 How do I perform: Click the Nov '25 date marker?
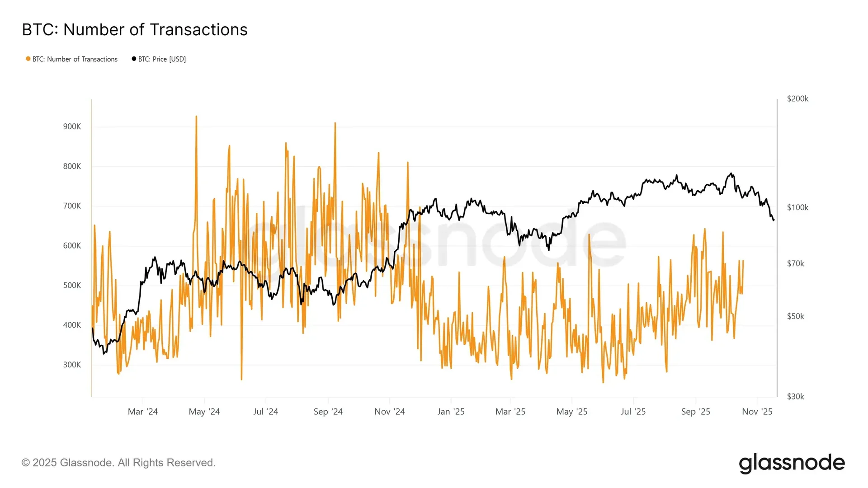point(757,412)
